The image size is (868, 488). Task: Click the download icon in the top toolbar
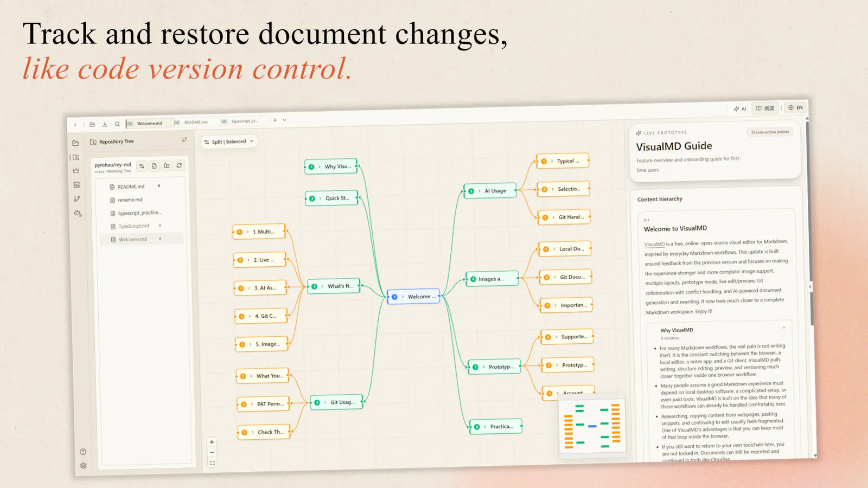point(105,124)
